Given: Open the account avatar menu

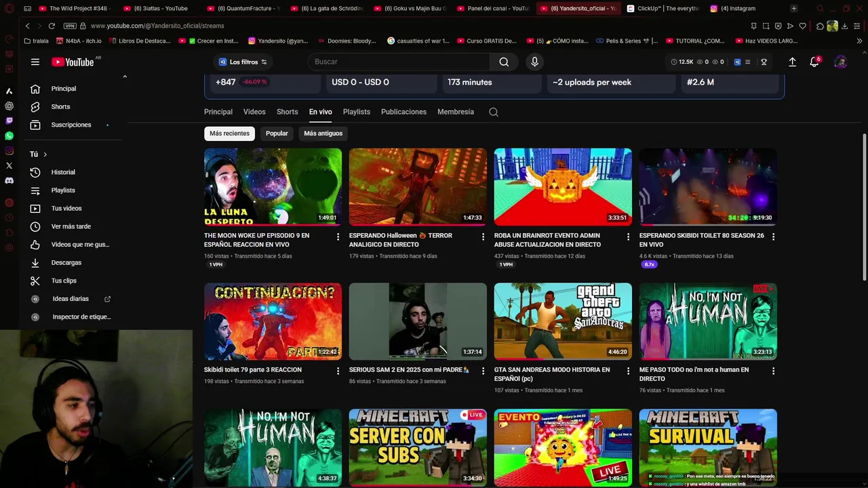Looking at the screenshot, I should click(840, 62).
